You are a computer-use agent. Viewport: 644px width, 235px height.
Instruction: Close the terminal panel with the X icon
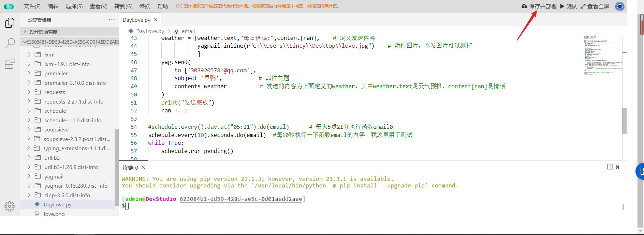tap(618, 167)
